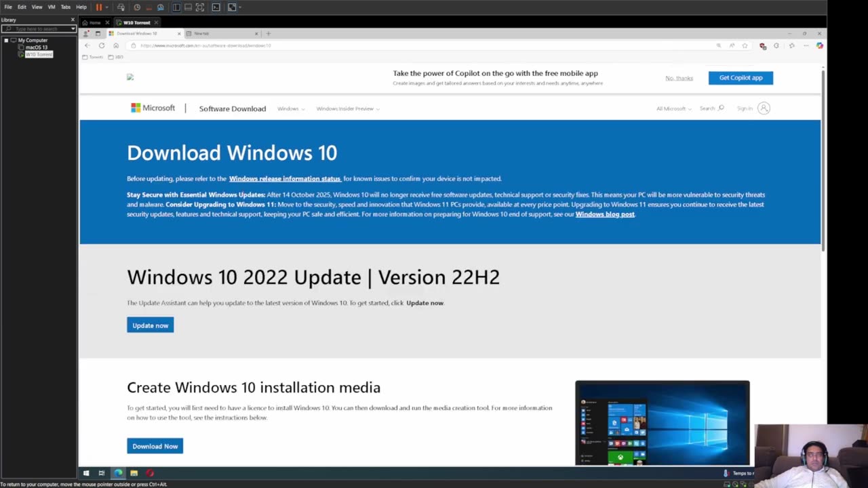
Task: Refresh the page with the reload icon
Action: point(102,45)
